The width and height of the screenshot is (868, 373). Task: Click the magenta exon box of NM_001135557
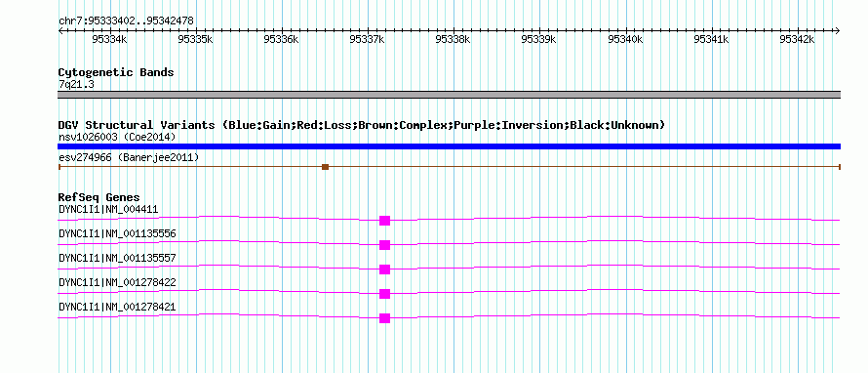click(384, 269)
